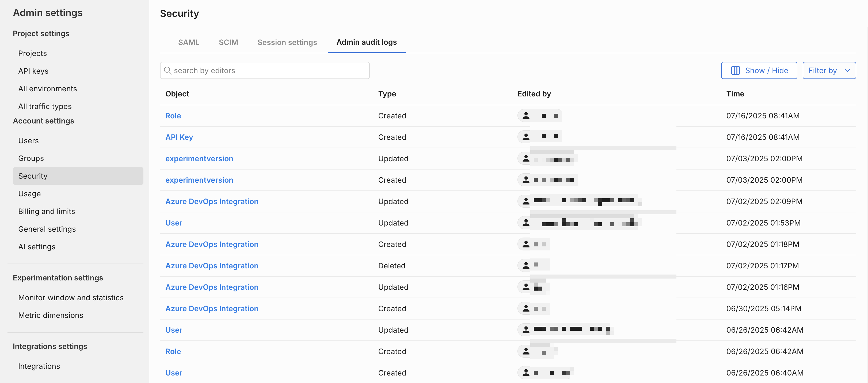
Task: Click user avatar in Deleted Azure DevOps row
Action: 526,266
